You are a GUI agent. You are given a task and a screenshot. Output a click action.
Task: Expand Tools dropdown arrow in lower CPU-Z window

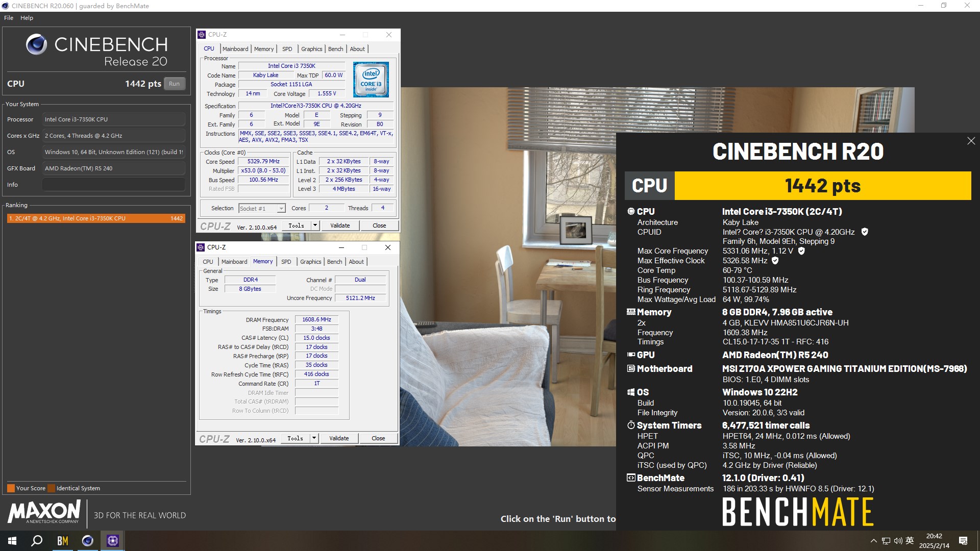[314, 438]
